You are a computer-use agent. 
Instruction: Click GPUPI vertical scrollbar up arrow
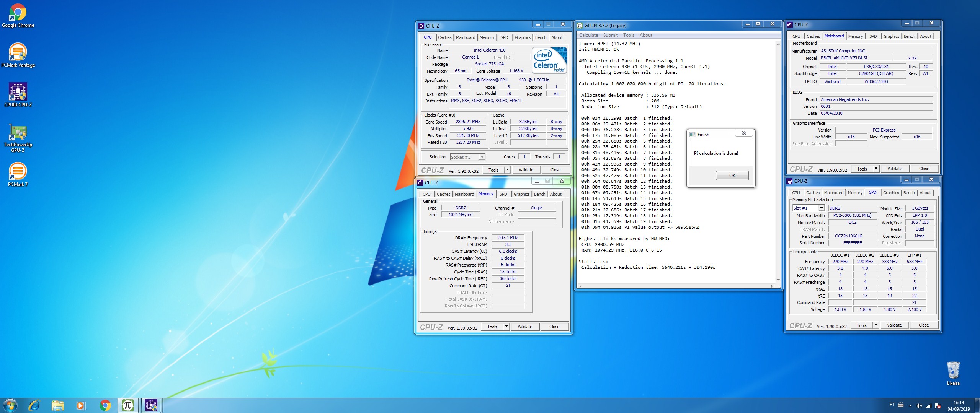point(778,44)
